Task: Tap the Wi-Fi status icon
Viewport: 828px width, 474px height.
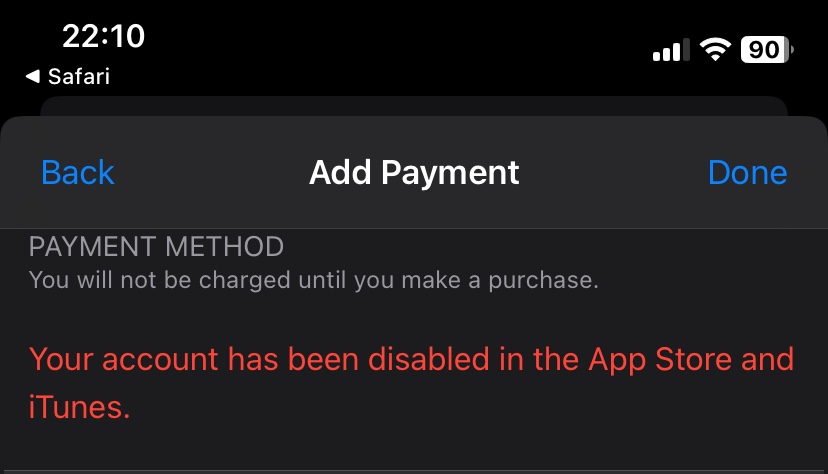Action: pos(715,50)
